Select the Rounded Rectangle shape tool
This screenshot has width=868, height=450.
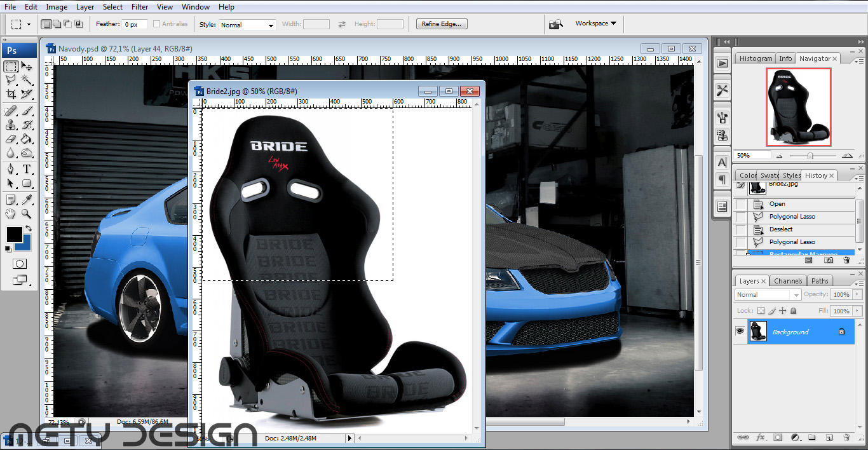[27, 183]
